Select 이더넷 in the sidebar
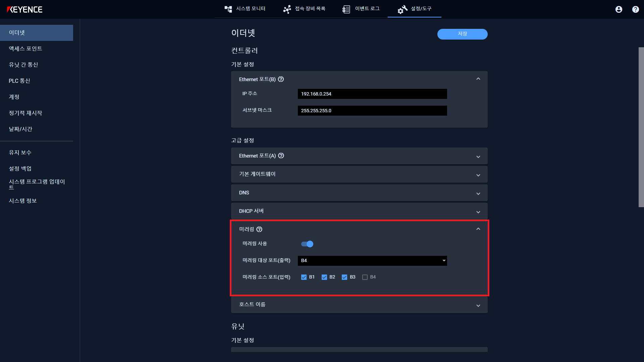Image resolution: width=644 pixels, height=362 pixels. [37, 33]
